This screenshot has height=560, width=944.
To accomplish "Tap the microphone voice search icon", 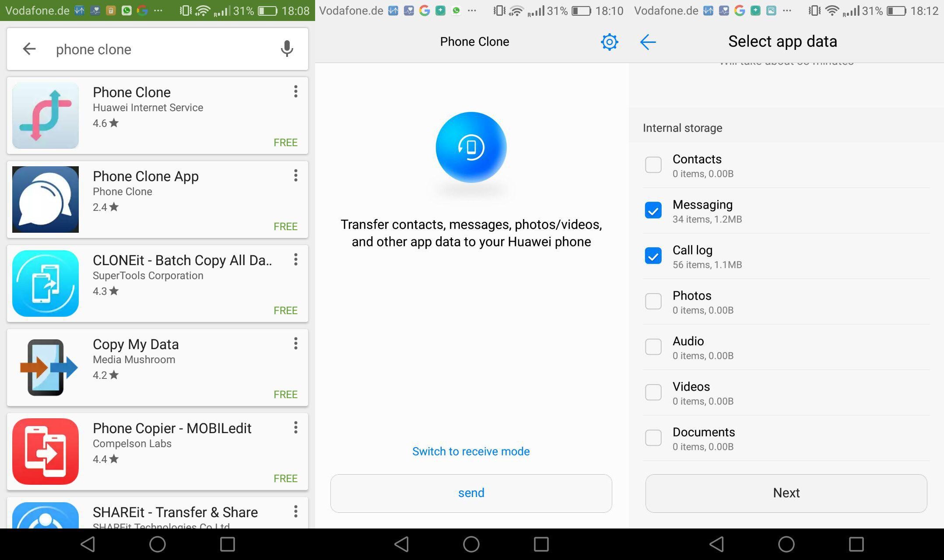I will point(287,49).
